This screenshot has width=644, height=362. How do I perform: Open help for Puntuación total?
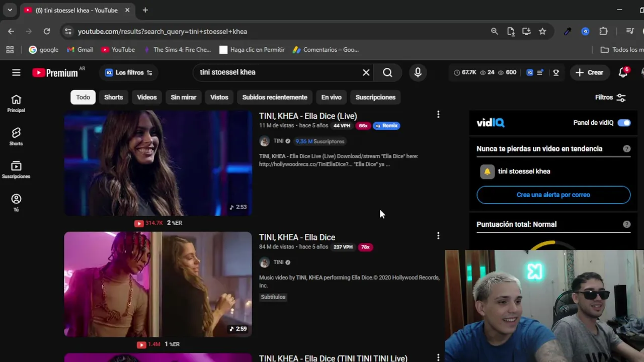(x=626, y=224)
